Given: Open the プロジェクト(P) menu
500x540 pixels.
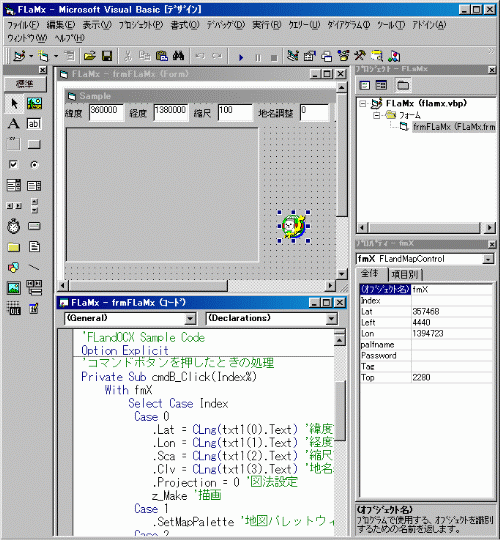Looking at the screenshot, I should (141, 25).
